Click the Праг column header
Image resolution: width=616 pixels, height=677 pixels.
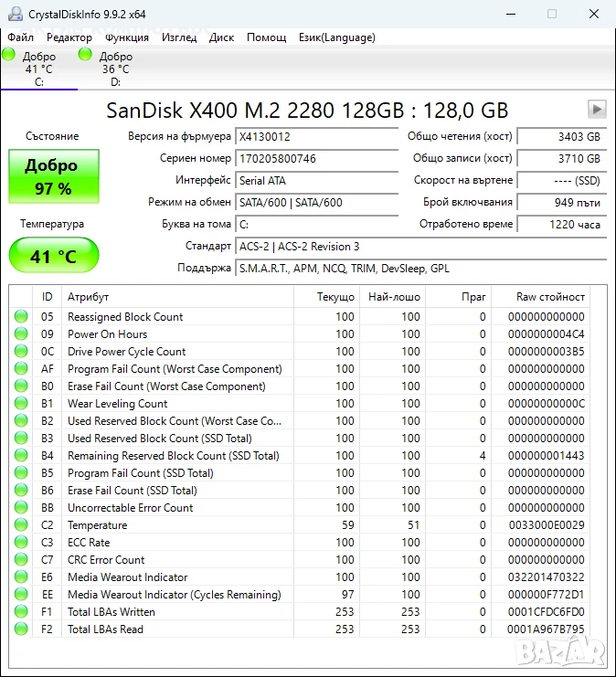[x=458, y=297]
